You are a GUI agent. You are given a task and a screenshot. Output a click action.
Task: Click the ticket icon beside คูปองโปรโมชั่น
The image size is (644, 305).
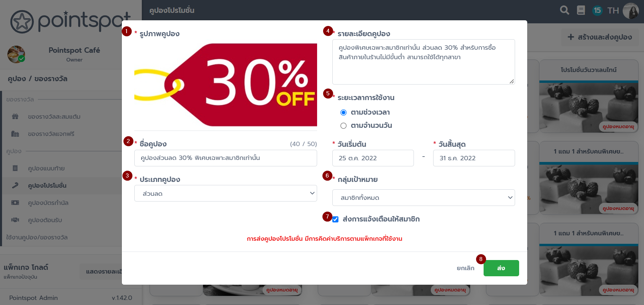pos(15,186)
